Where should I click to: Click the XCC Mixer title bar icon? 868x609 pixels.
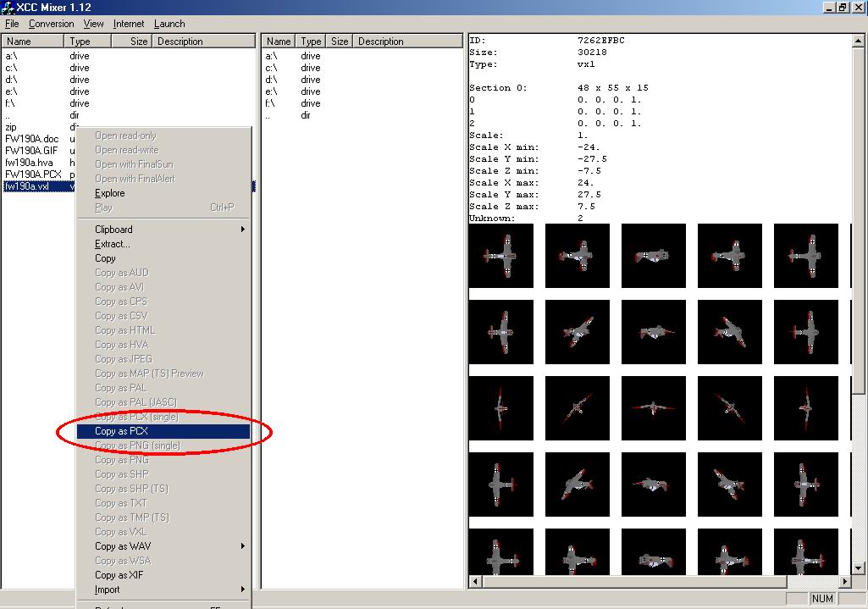coord(8,8)
